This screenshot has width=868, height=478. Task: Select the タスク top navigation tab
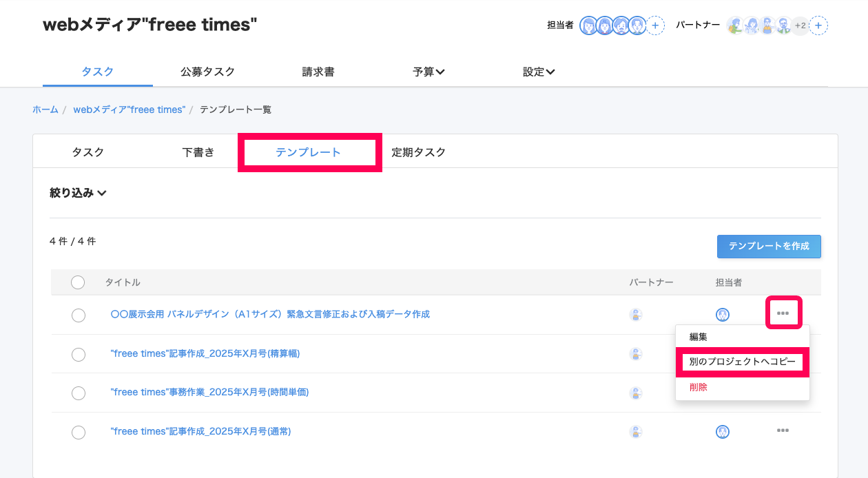click(x=98, y=72)
